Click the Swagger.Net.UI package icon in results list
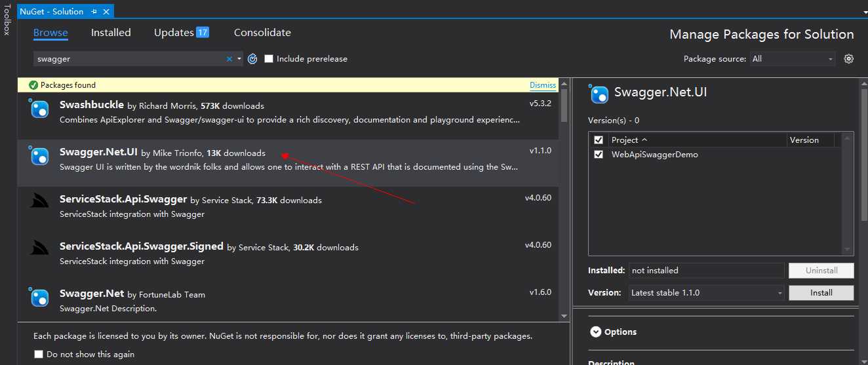 point(39,156)
